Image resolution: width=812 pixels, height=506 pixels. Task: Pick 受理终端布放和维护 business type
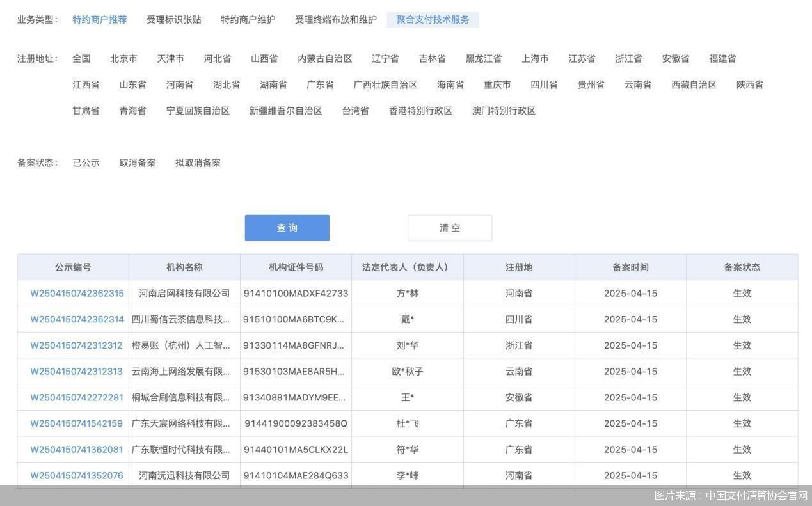(335, 20)
